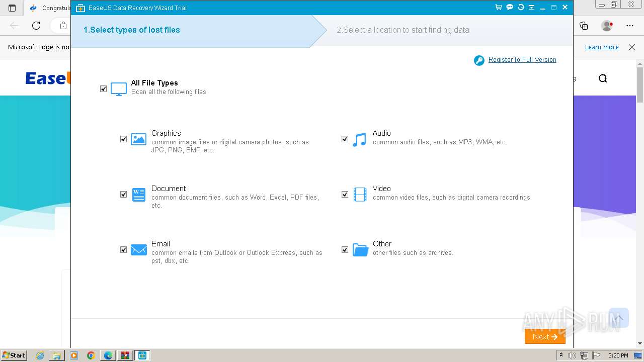Open Edge tab actions menu icon
644x362 pixels.
tap(12, 8)
